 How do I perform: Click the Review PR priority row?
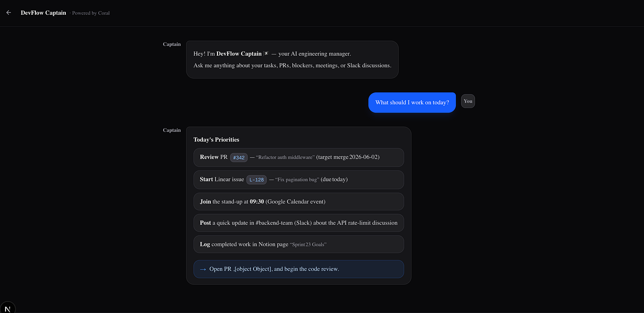[299, 157]
